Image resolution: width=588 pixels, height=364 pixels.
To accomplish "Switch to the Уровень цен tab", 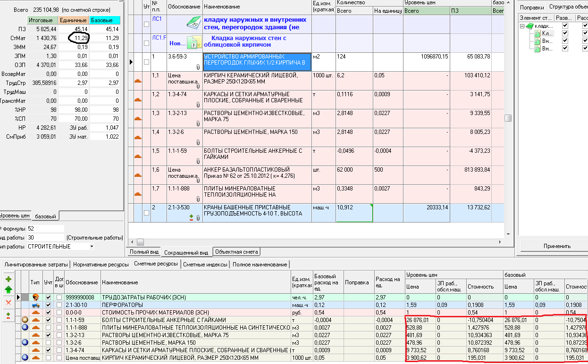I will pos(15,216).
